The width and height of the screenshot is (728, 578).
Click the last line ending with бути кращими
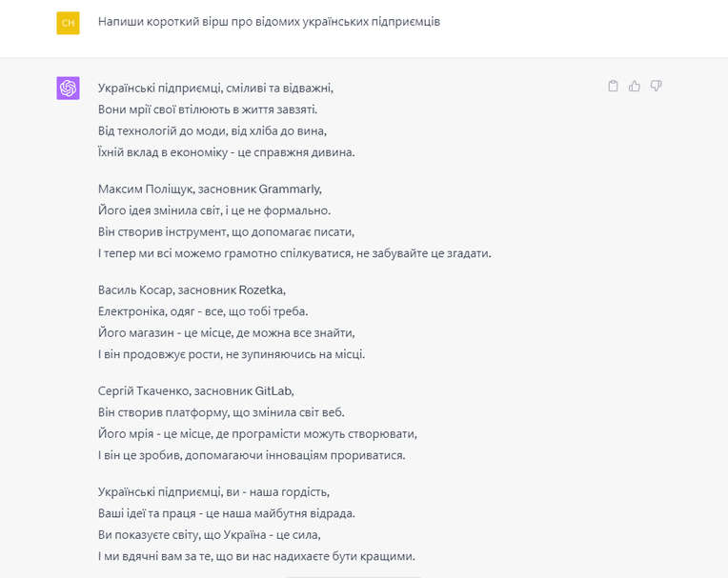point(256,556)
